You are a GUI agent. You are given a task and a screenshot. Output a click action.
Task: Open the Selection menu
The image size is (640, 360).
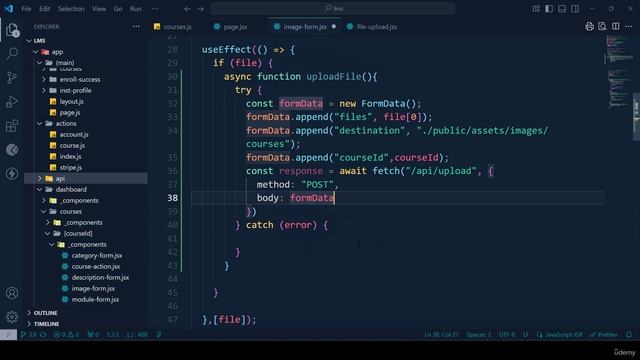pyautogui.click(x=71, y=9)
